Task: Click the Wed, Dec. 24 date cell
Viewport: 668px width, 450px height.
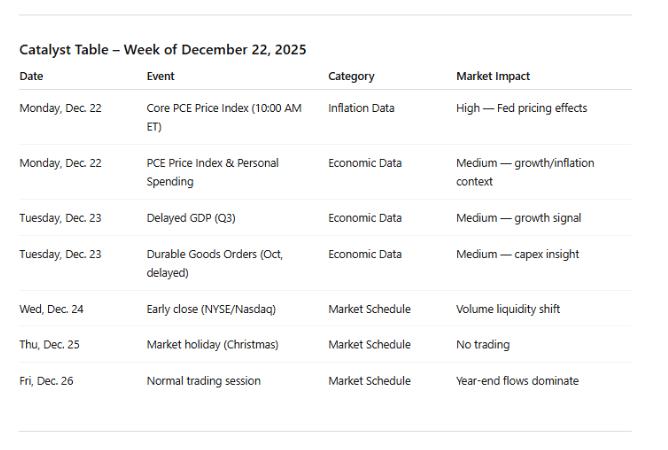Action: pyautogui.click(x=52, y=309)
